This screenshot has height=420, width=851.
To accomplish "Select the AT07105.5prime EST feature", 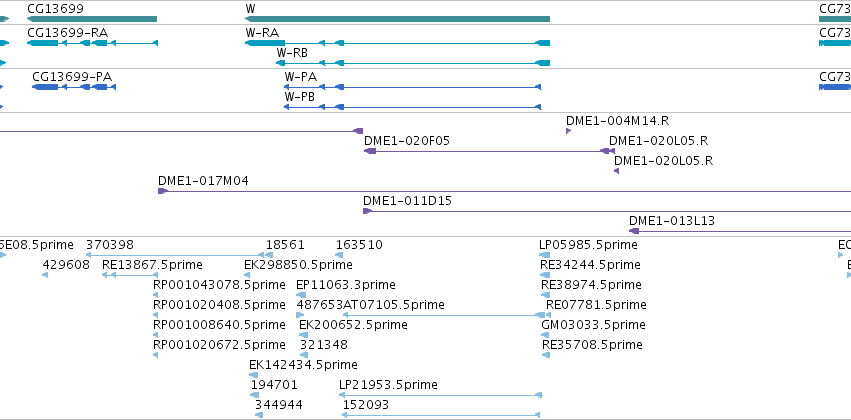I will coord(443,315).
